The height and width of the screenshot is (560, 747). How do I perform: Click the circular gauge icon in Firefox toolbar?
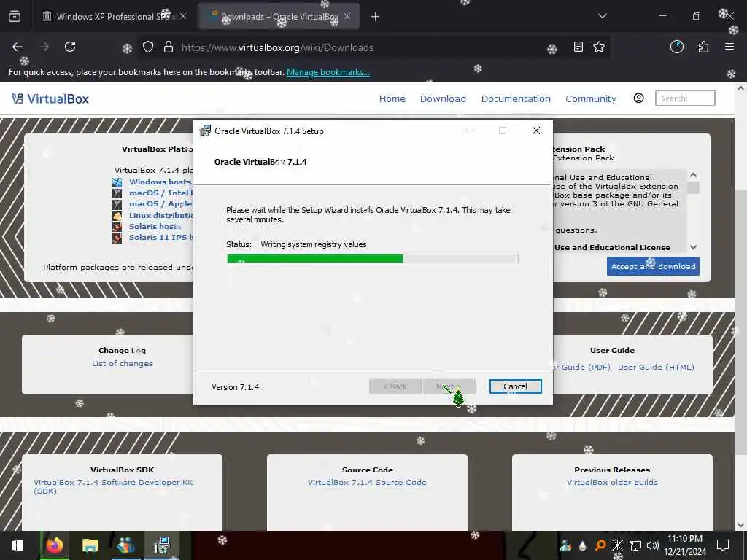[677, 47]
